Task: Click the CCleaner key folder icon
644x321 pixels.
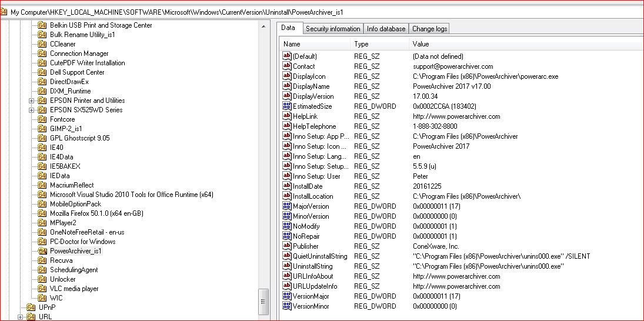Action: click(x=42, y=44)
